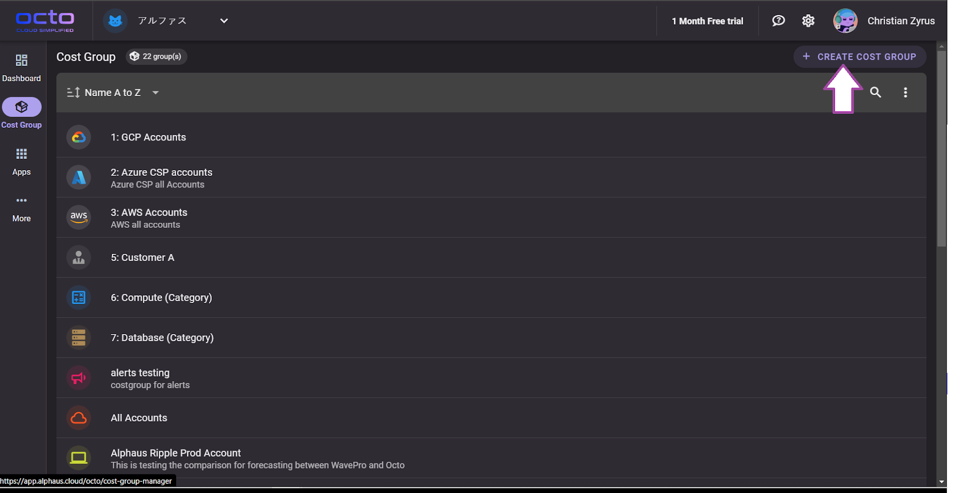Click the Christian Zyrus avatar
The height and width of the screenshot is (493, 980).
[845, 21]
